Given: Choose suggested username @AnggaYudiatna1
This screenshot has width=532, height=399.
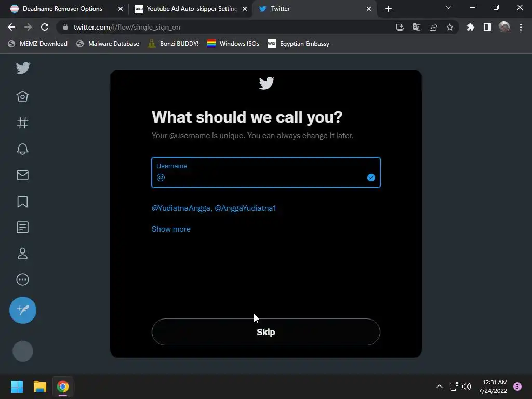Looking at the screenshot, I should 245,208.
